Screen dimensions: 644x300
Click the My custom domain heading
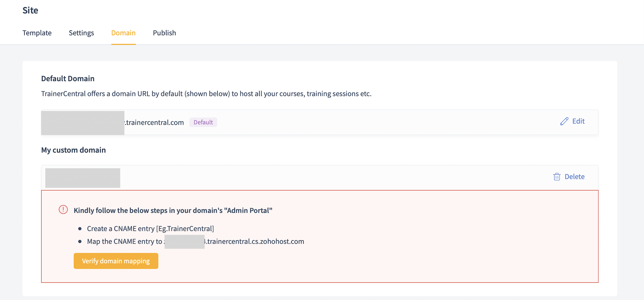click(74, 150)
